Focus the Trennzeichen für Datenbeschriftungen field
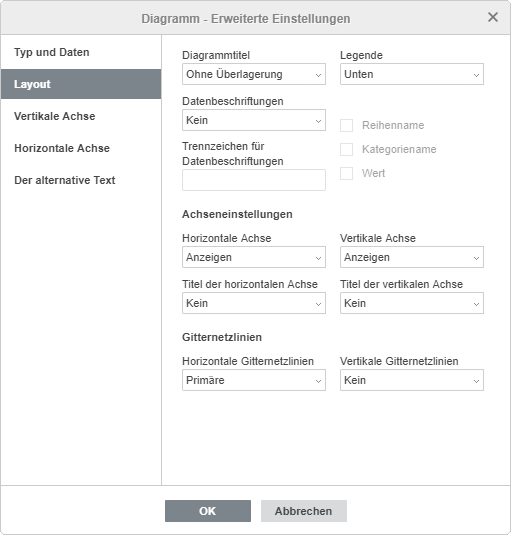Image resolution: width=511 pixels, height=535 pixels. pos(254,180)
